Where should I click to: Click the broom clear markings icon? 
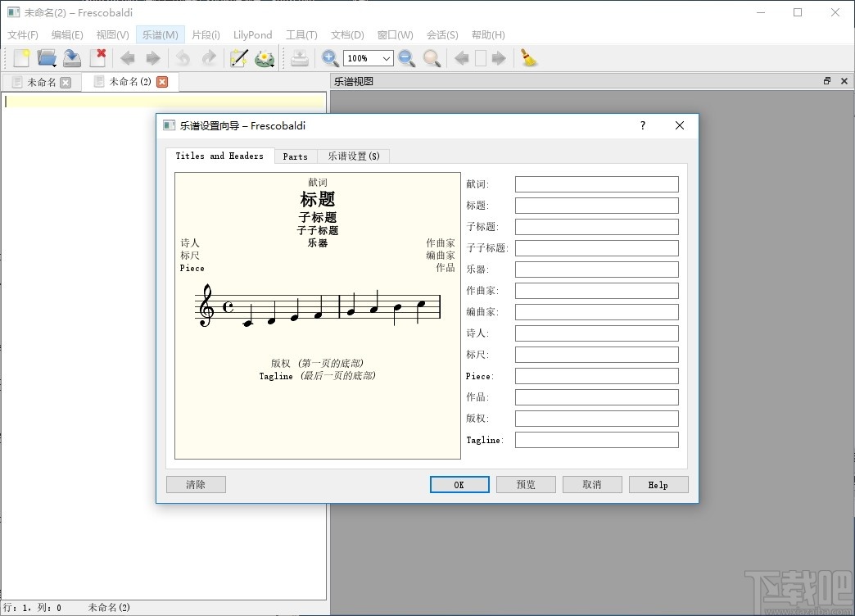pyautogui.click(x=529, y=58)
